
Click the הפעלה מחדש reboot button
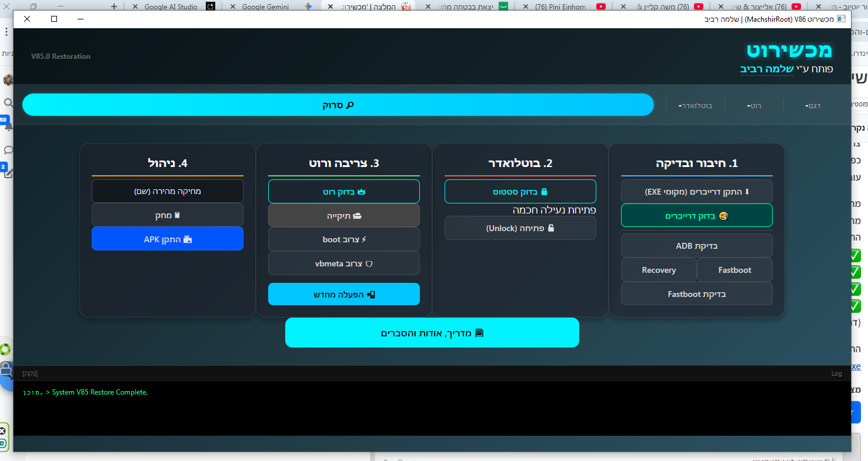coord(343,294)
